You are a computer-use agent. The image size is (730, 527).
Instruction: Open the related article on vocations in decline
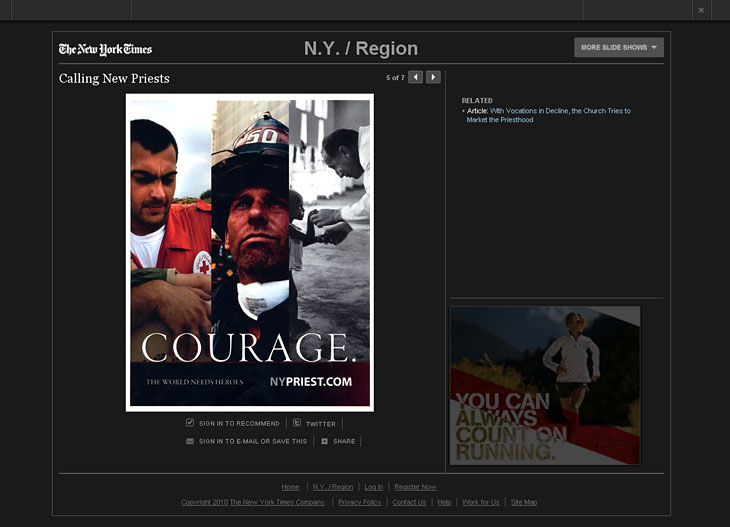pyautogui.click(x=549, y=115)
